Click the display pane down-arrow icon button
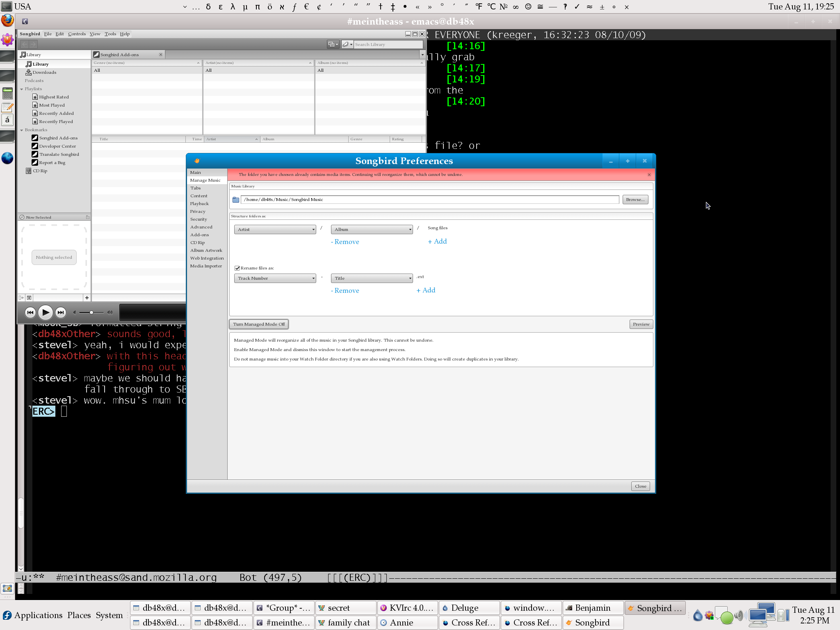840x630 pixels. tap(29, 298)
